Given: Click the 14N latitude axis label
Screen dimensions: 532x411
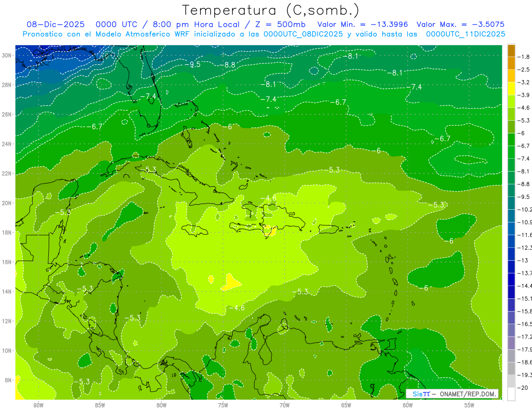Looking at the screenshot, I should pyautogui.click(x=7, y=291).
